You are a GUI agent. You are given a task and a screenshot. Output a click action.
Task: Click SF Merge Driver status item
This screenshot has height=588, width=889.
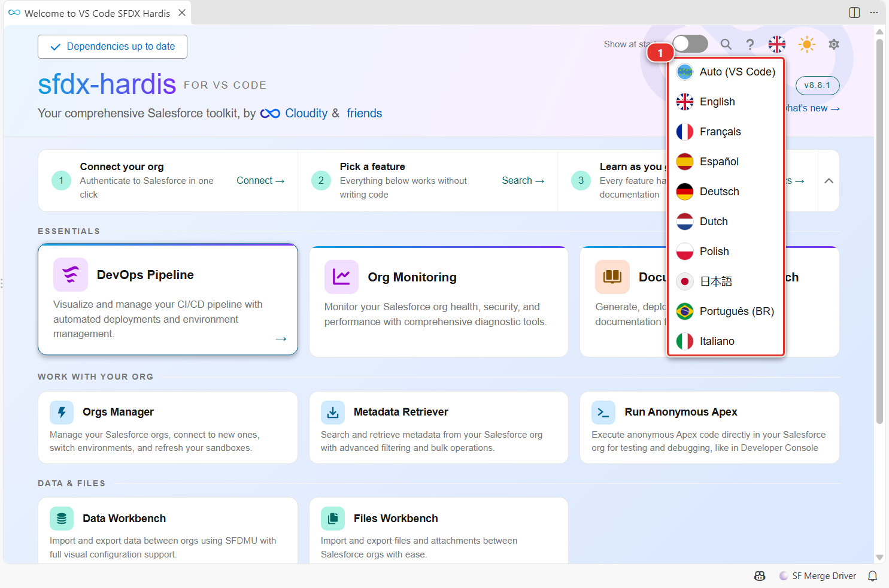[x=817, y=576]
